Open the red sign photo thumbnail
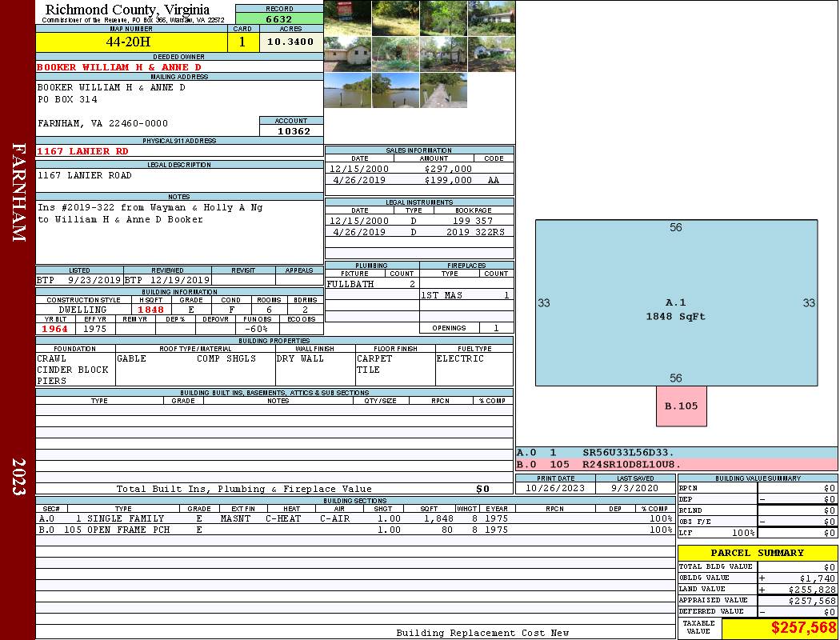 pos(347,18)
